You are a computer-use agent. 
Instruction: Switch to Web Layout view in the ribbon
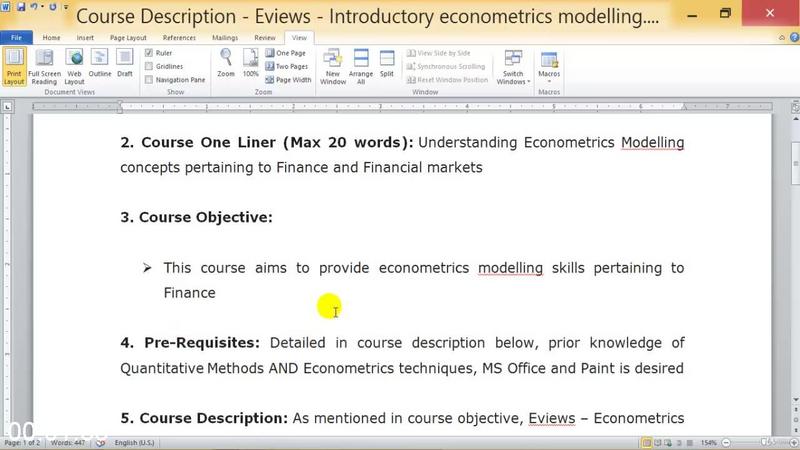click(x=74, y=66)
